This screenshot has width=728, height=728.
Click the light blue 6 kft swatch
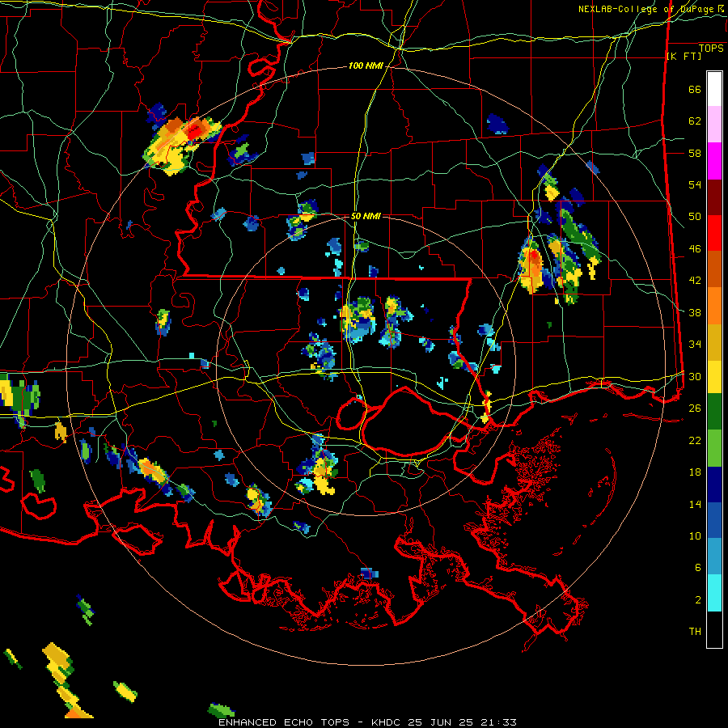click(714, 557)
